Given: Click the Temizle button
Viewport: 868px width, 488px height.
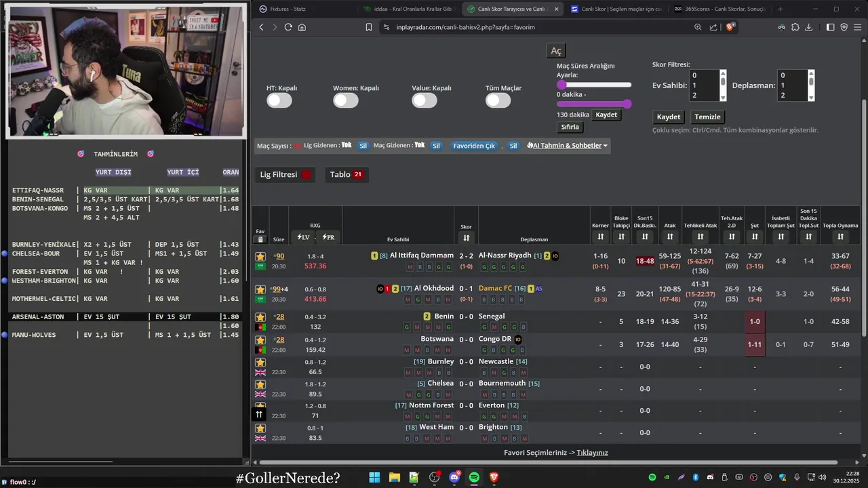Looking at the screenshot, I should pos(707,117).
